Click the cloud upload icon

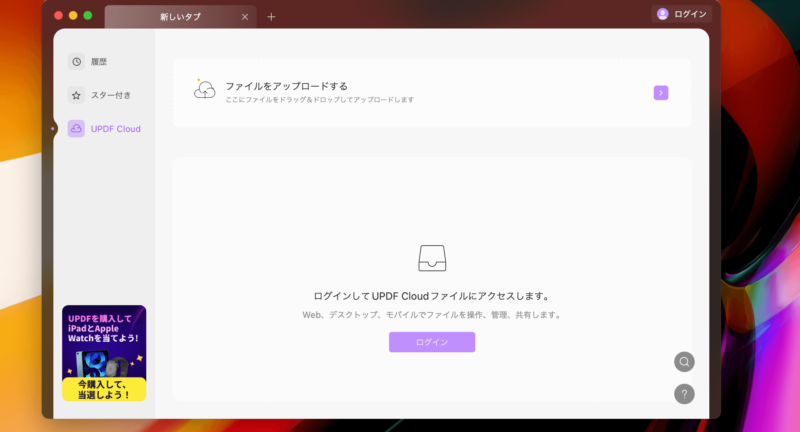pos(205,90)
